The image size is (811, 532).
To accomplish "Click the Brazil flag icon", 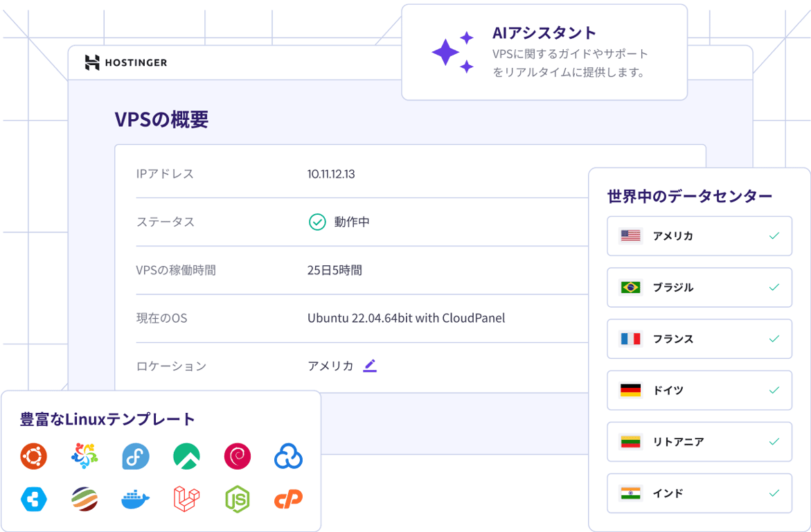I will click(630, 287).
